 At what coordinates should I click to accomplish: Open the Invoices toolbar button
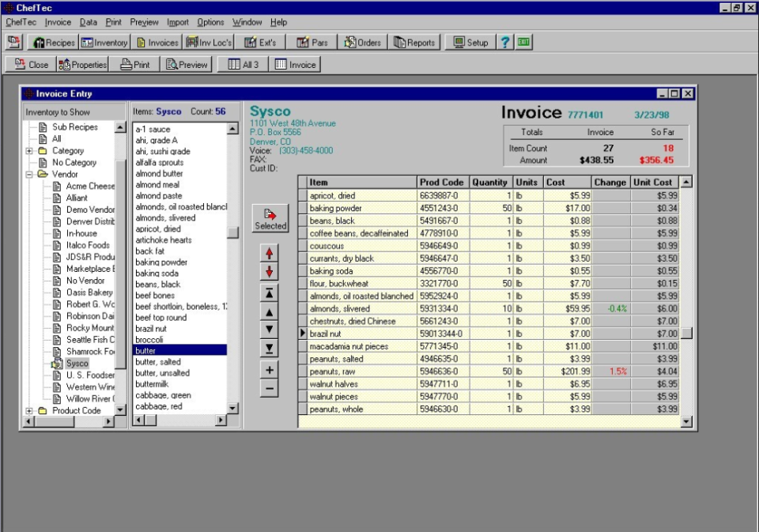pyautogui.click(x=157, y=43)
